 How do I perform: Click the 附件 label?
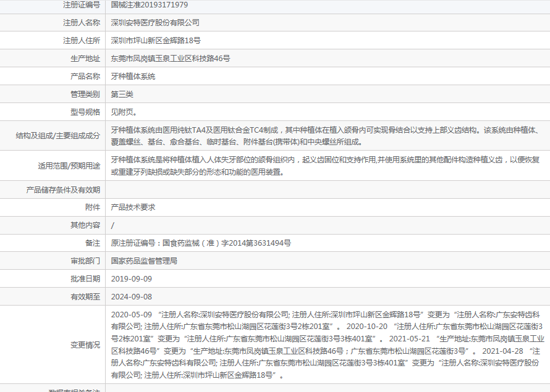click(93, 207)
